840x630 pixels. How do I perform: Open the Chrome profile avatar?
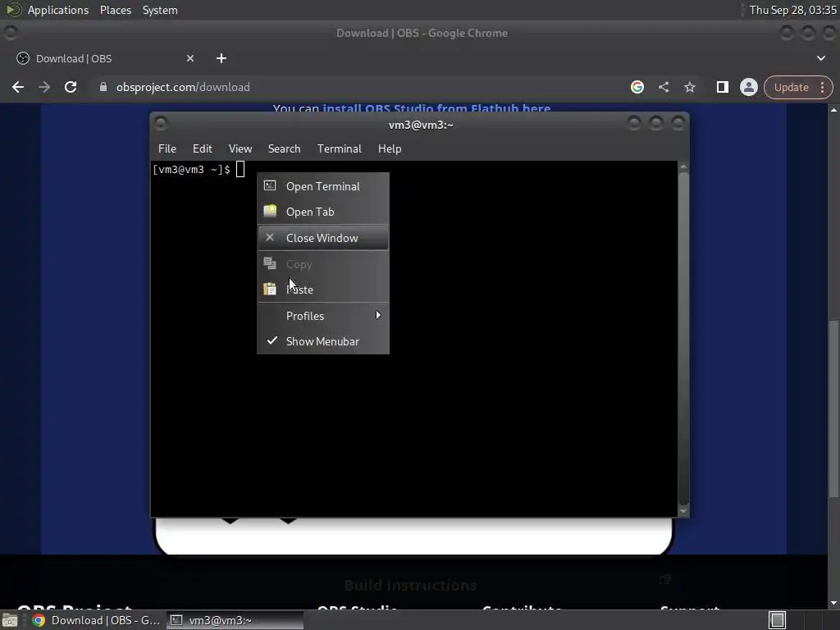(748, 87)
